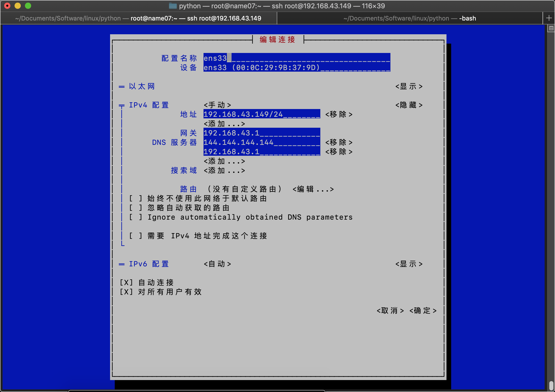Viewport: 555px width, 392px height.
Task: Switch to the -bash terminal tab
Action: pyautogui.click(x=410, y=18)
